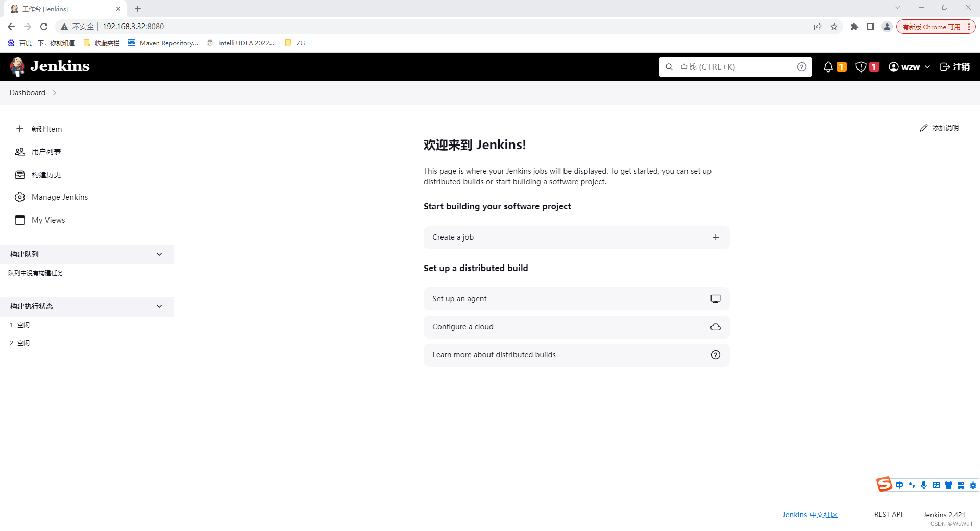
Task: Click the browser reload icon
Action: [44, 27]
